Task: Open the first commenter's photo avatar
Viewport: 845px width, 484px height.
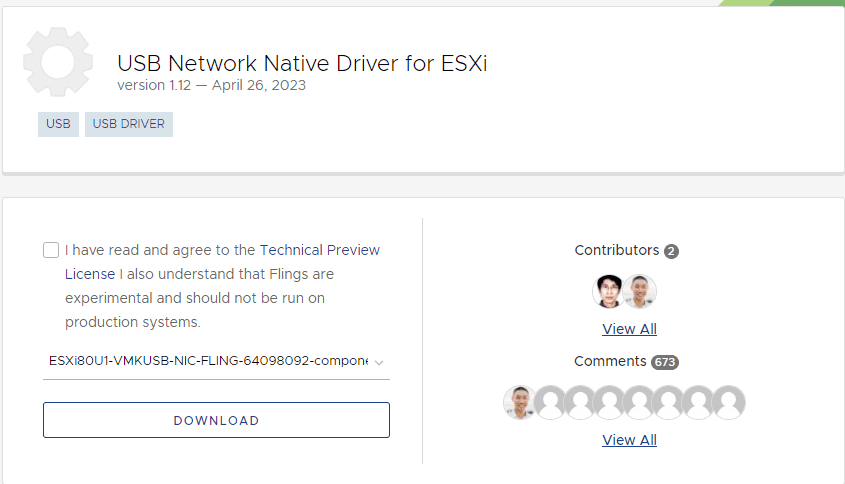Action: click(x=519, y=402)
